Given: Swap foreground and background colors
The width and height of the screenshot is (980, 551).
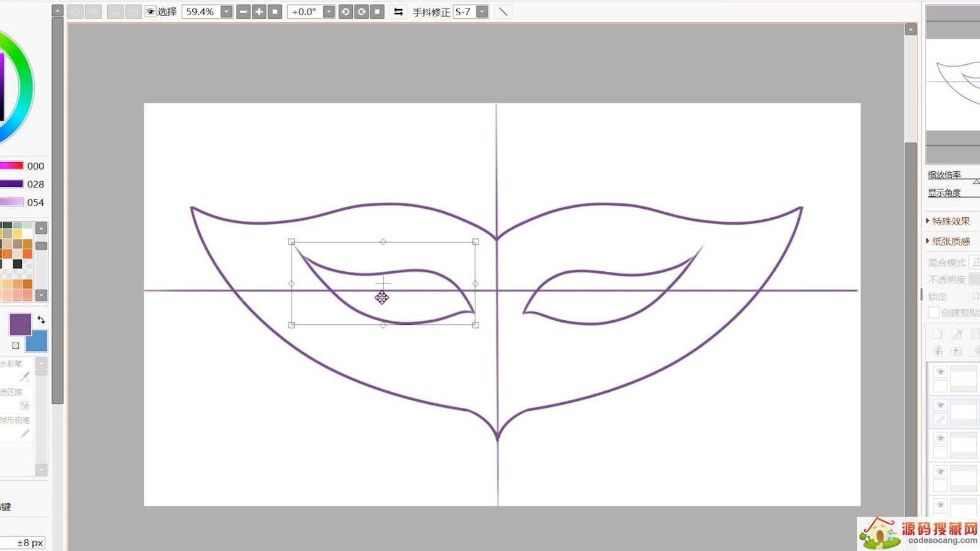Looking at the screenshot, I should 41,320.
